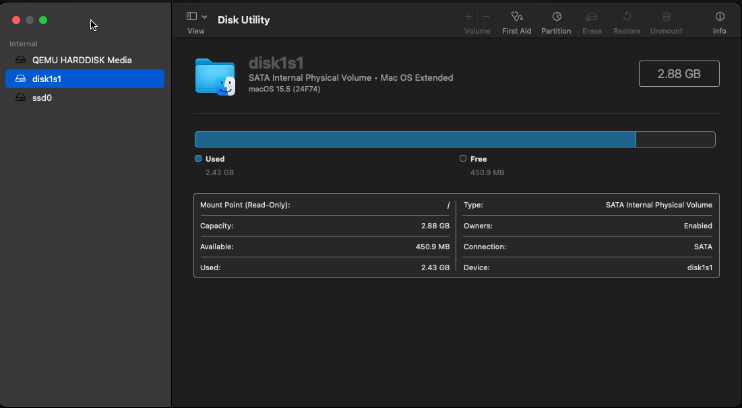Click the QEMU HARDDISK Media drive icon
This screenshot has width=742, height=408.
[x=20, y=60]
